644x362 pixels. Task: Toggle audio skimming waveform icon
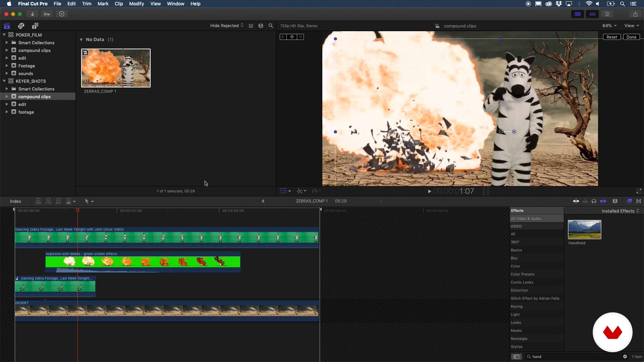[585, 201]
